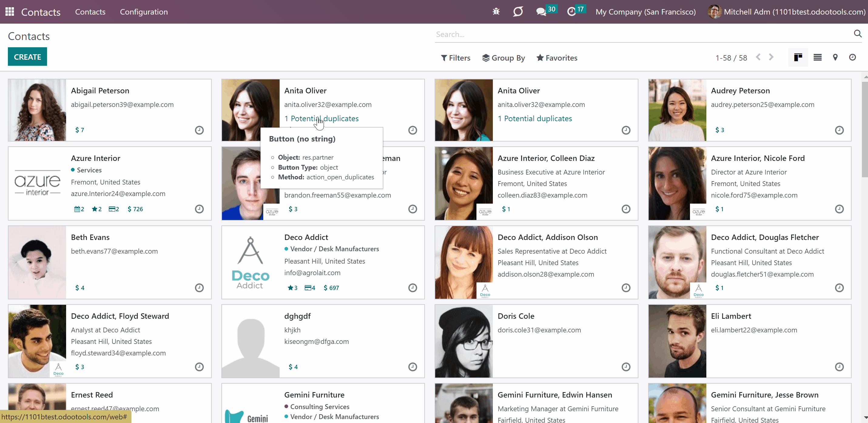Open the Configuration menu

pos(144,12)
